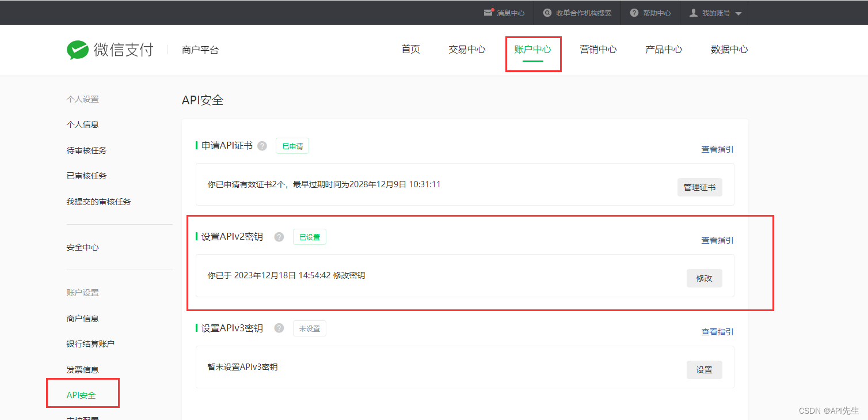The width and height of the screenshot is (868, 420).
Task: Select 商户信息 in the sidebar
Action: click(x=82, y=319)
